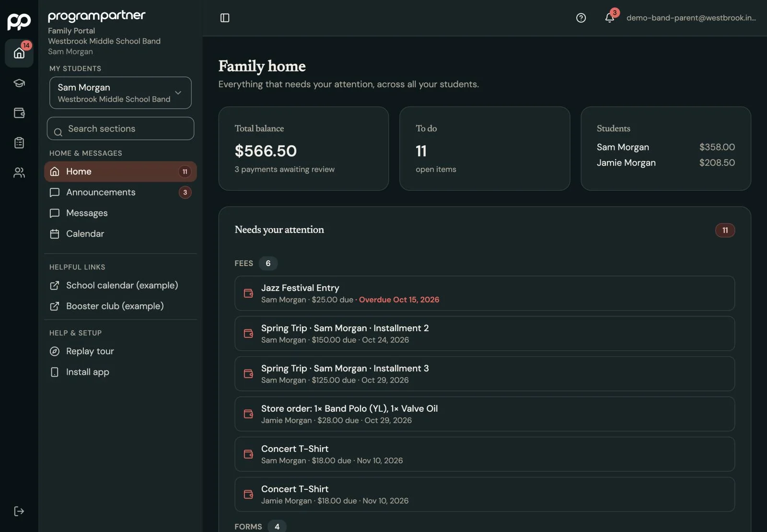This screenshot has width=767, height=532.
Task: Click the FEES count badge 6
Action: pos(268,263)
